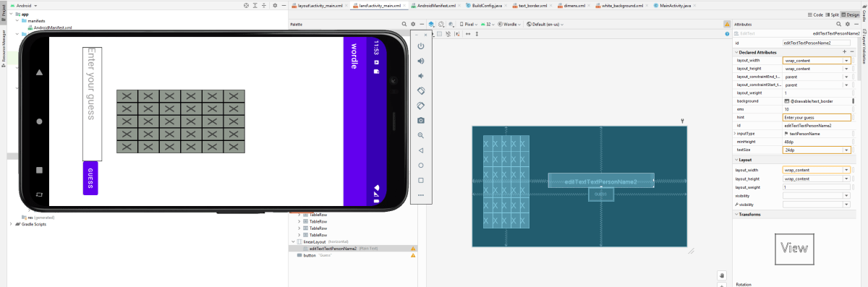
Task: Edit the hint attribute value field
Action: 817,117
